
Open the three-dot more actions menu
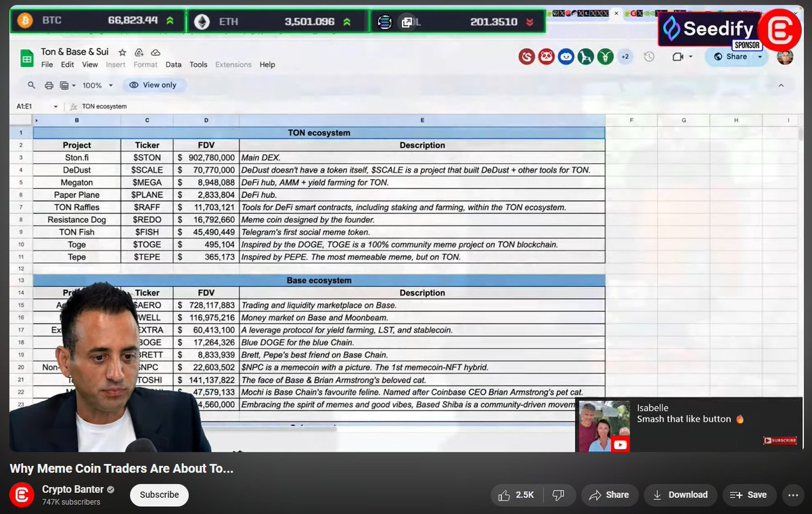pos(792,495)
